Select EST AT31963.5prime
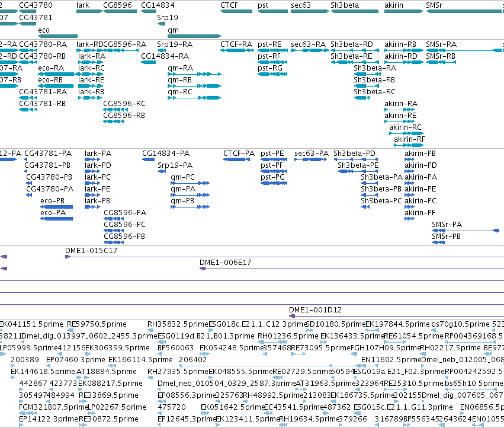 326,384
